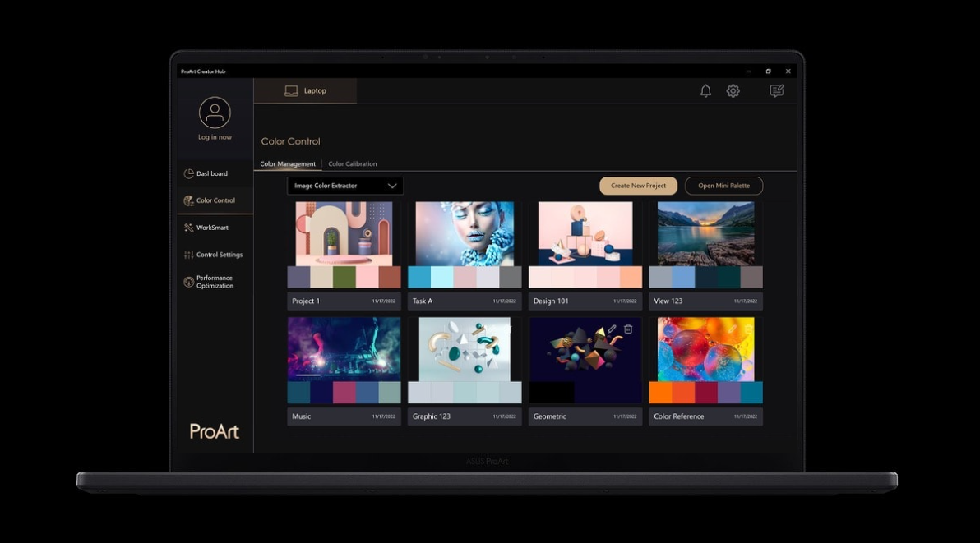Screen dimensions: 980x543
Task: Open the notifications bell icon
Action: tap(705, 91)
